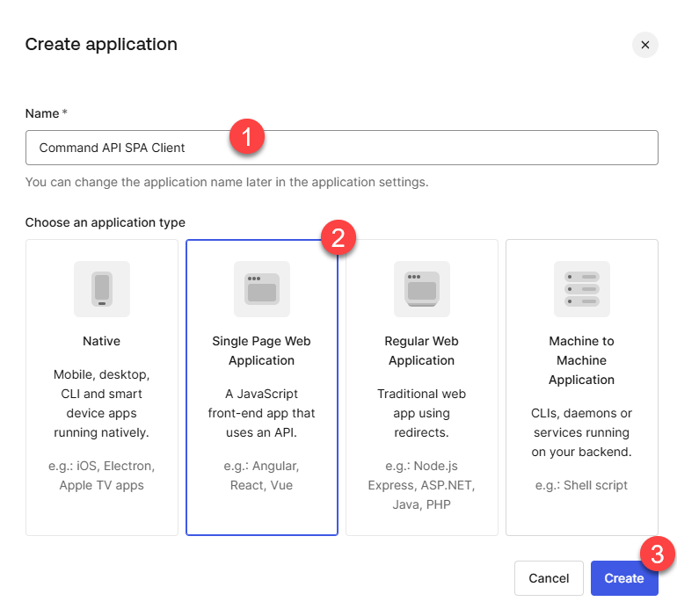Viewport: 677px width, 616px height.
Task: Click the red step 2 badge
Action: [x=338, y=237]
